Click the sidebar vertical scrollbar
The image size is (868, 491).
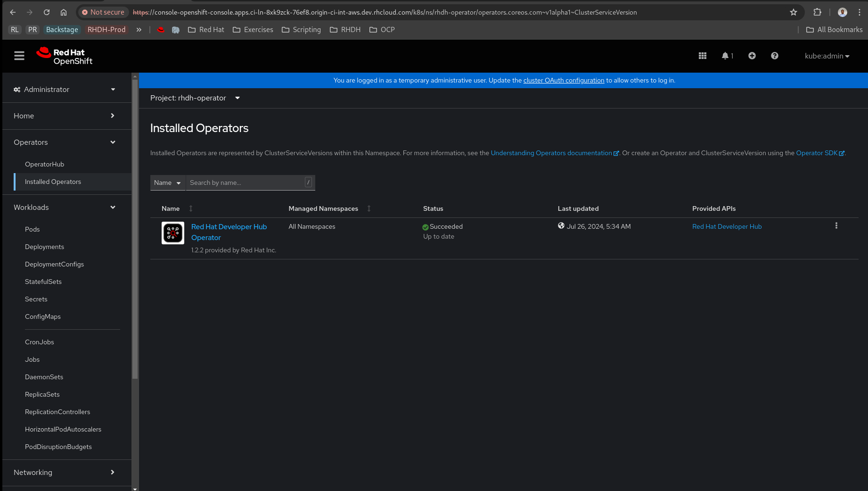pos(135,229)
